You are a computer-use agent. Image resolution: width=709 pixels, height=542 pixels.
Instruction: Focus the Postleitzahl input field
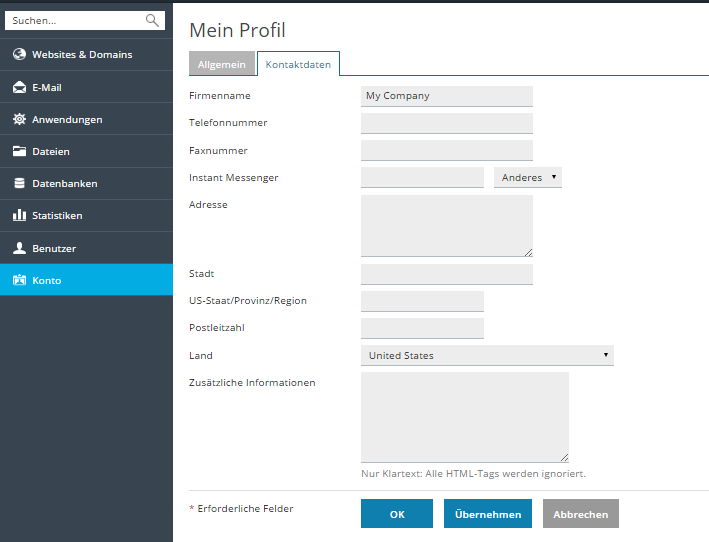coord(422,328)
